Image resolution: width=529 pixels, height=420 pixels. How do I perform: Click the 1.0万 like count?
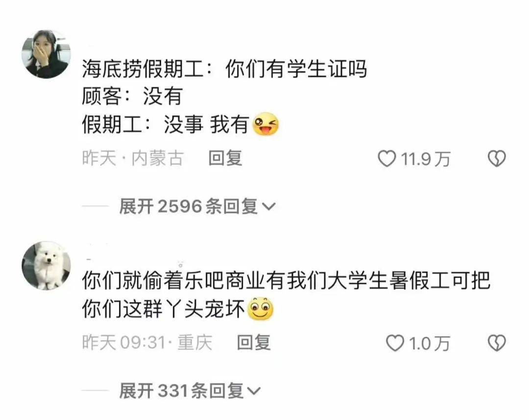[430, 343]
